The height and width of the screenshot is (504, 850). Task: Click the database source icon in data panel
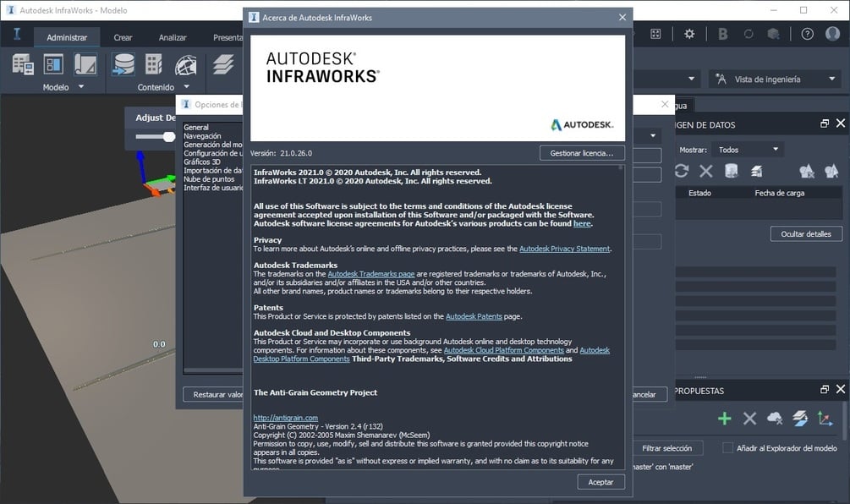click(x=732, y=172)
